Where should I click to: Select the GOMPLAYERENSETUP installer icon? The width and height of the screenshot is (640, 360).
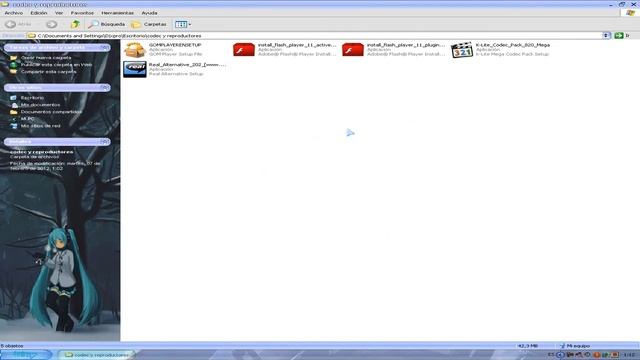(135, 49)
